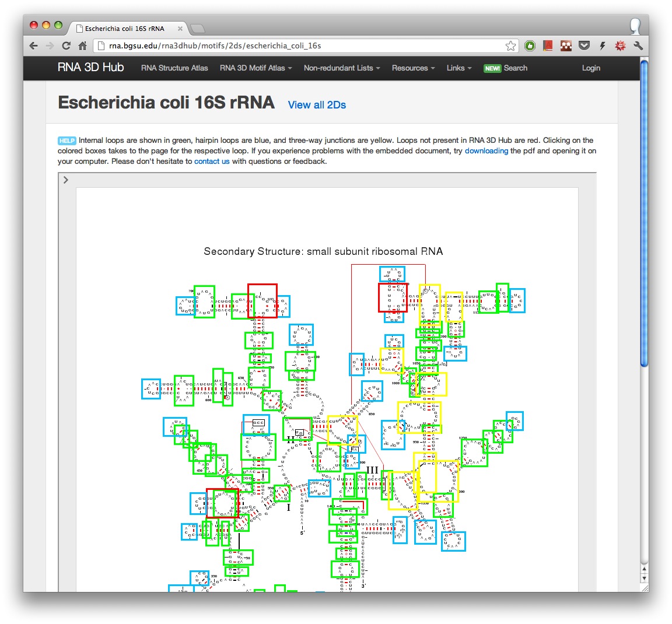Open the Links dropdown menu
The height and width of the screenshot is (624, 672).
point(459,68)
